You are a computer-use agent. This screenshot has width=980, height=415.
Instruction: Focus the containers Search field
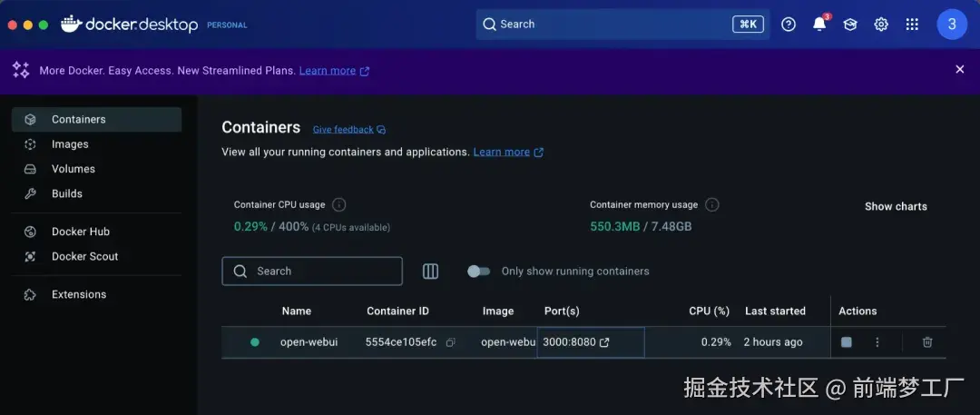pos(312,271)
